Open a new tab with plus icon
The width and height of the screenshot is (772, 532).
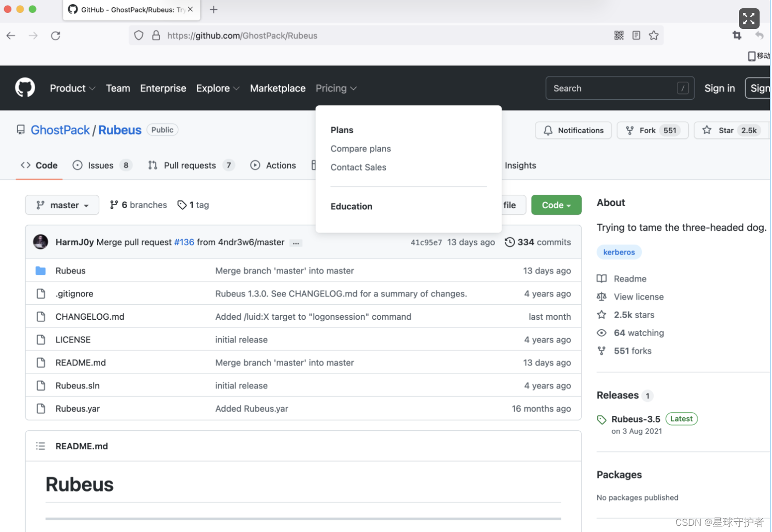[213, 9]
